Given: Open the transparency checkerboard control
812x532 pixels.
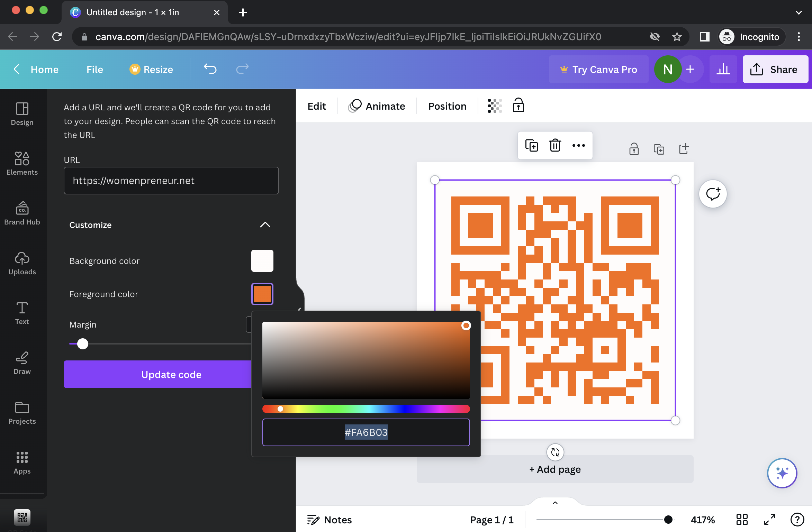Looking at the screenshot, I should (495, 106).
